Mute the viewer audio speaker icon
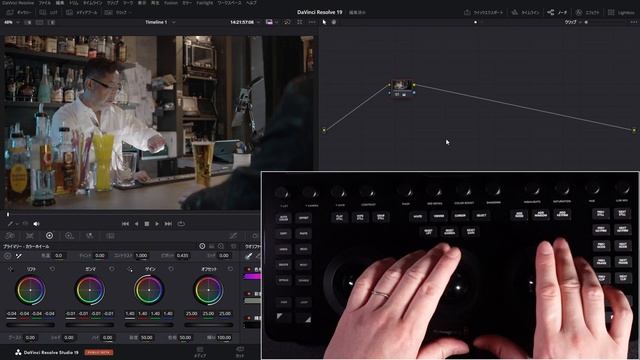640x360 pixels. (x=36, y=224)
